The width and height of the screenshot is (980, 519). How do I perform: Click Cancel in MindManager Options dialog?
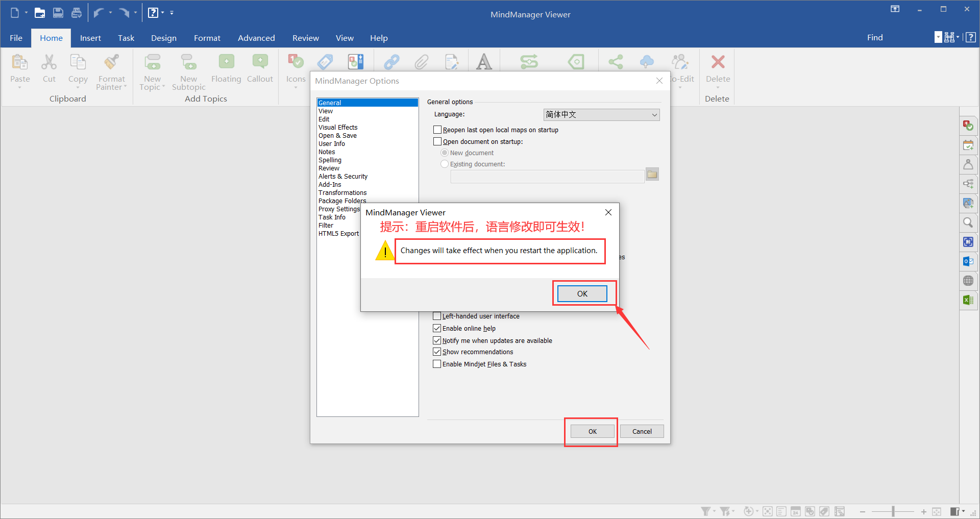tap(642, 431)
